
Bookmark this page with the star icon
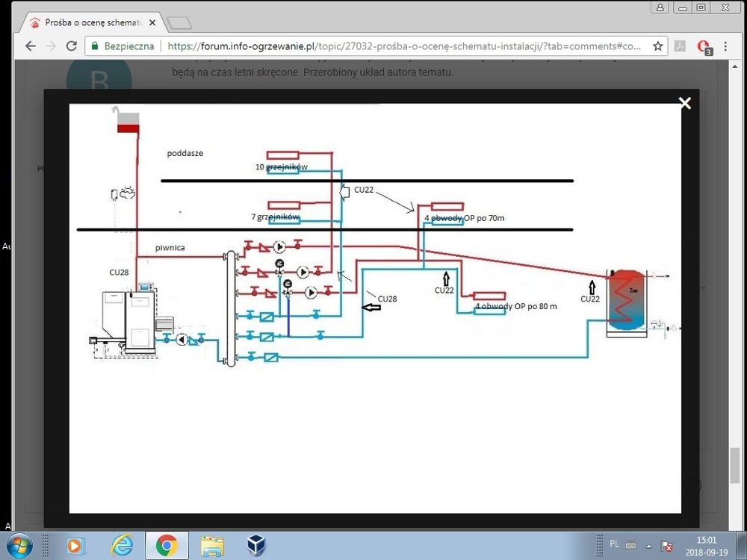click(657, 46)
